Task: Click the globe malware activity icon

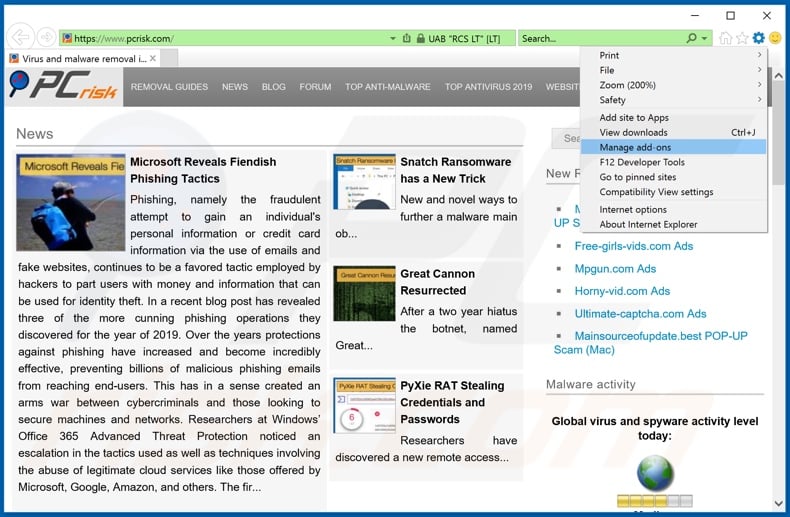Action: tap(655, 473)
